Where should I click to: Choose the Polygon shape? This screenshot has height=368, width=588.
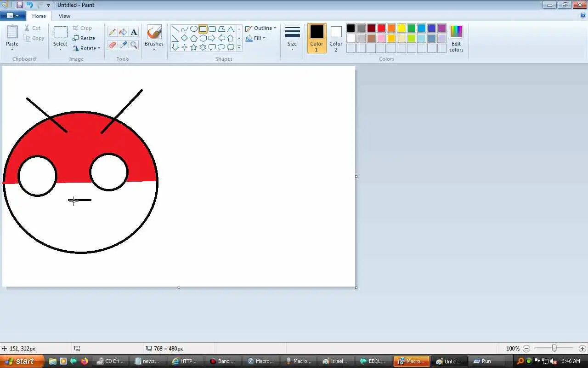tap(221, 29)
